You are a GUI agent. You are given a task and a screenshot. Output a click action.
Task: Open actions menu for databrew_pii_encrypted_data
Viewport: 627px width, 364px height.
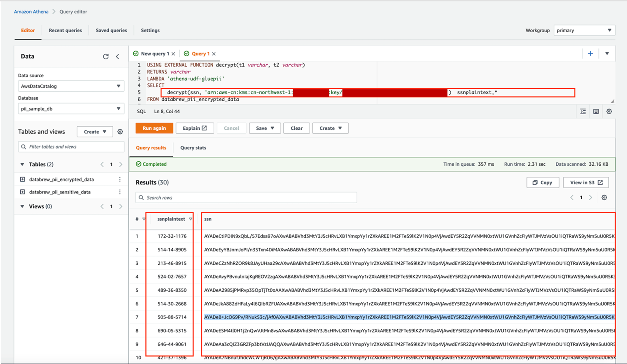pyautogui.click(x=120, y=179)
